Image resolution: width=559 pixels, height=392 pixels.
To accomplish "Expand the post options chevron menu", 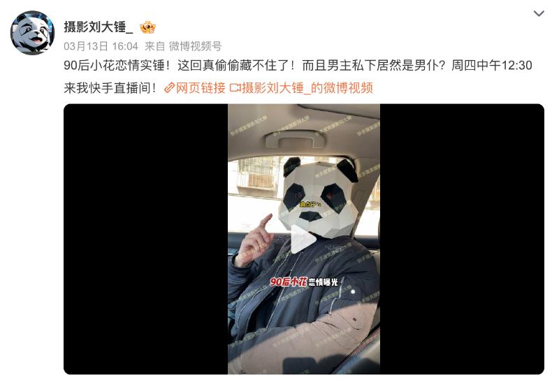I will tap(539, 13).
